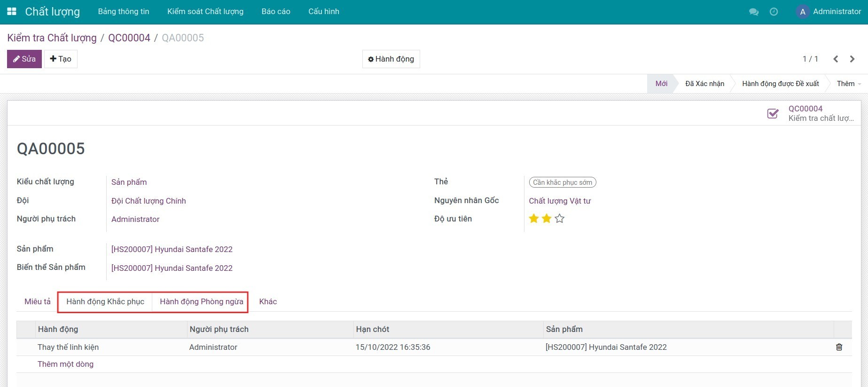Go to next record arrow

pyautogui.click(x=852, y=59)
